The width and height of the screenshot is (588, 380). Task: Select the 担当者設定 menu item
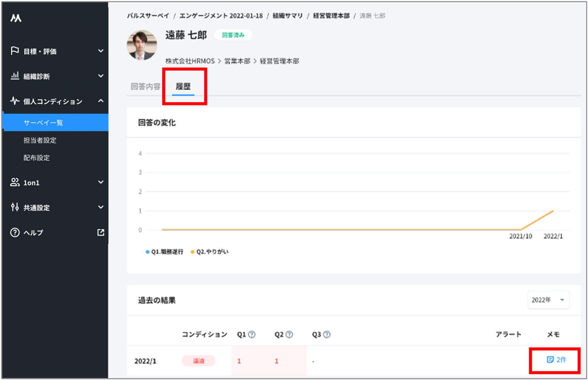click(40, 140)
